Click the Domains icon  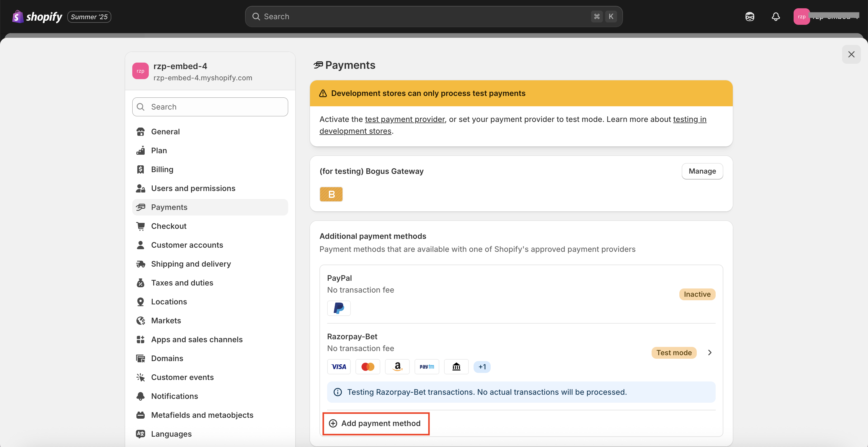tap(141, 358)
